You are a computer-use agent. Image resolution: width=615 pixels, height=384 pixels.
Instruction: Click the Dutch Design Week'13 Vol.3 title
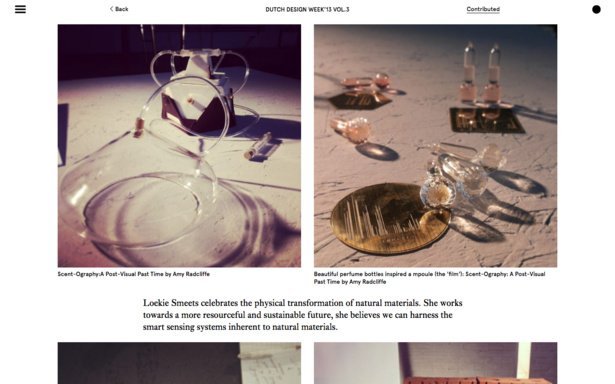coord(307,9)
